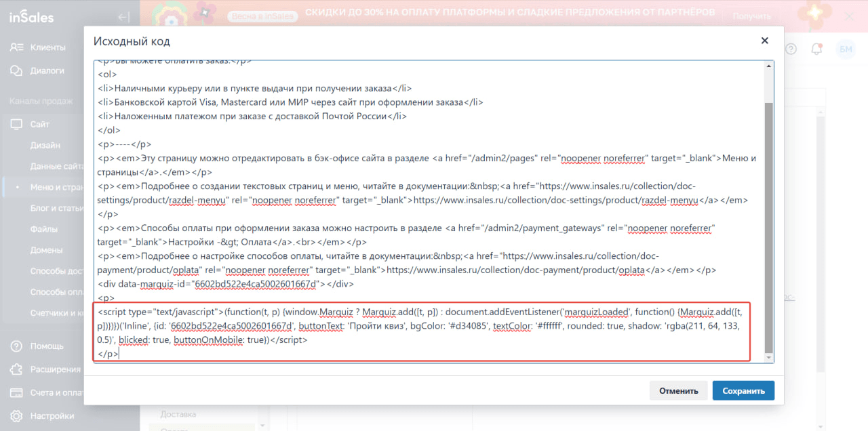This screenshot has width=868, height=431.
Task: Click the Клиенты sidebar icon
Action: [16, 47]
